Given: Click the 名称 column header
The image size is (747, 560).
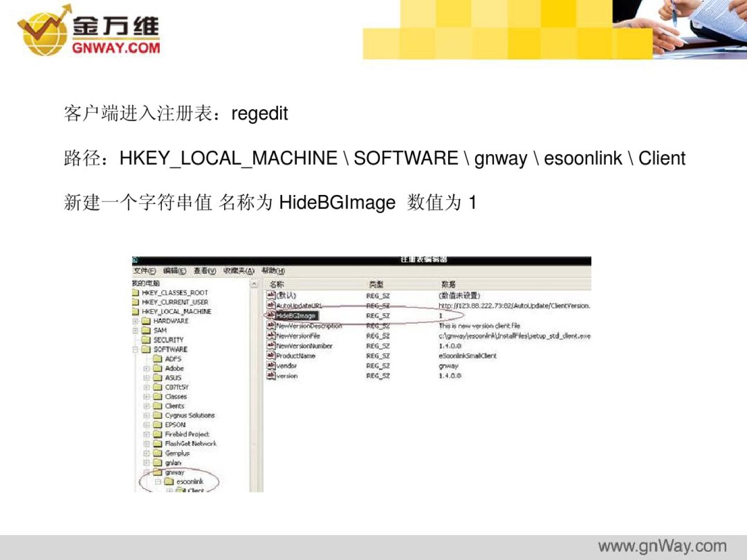Looking at the screenshot, I should (x=277, y=284).
